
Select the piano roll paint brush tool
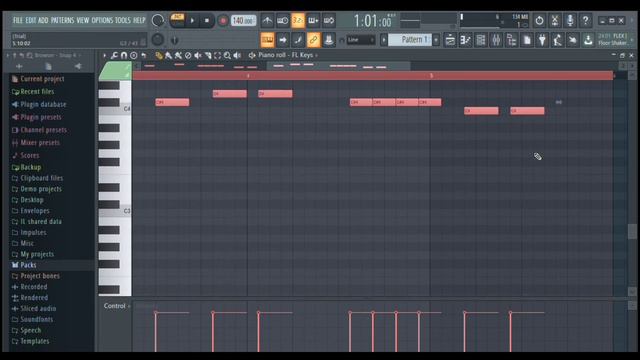tap(169, 55)
